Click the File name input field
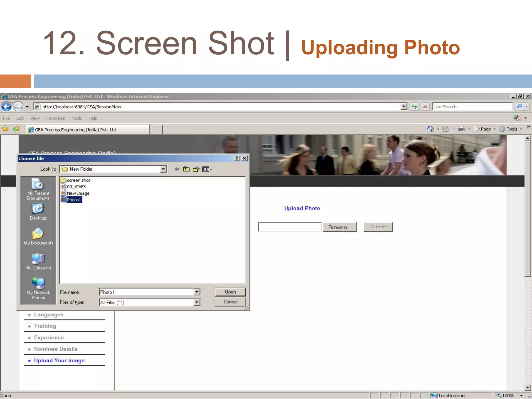Viewport: 532px width, 399px height. click(x=147, y=292)
